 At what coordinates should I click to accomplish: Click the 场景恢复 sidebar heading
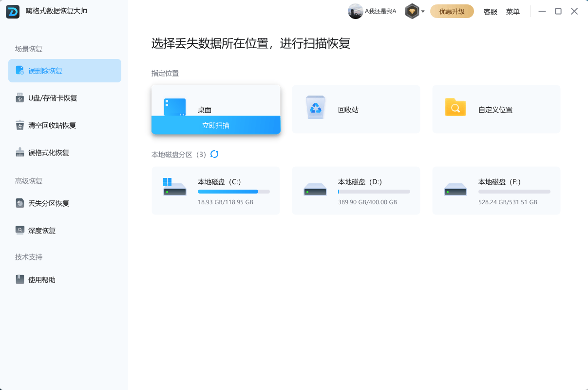tap(29, 49)
